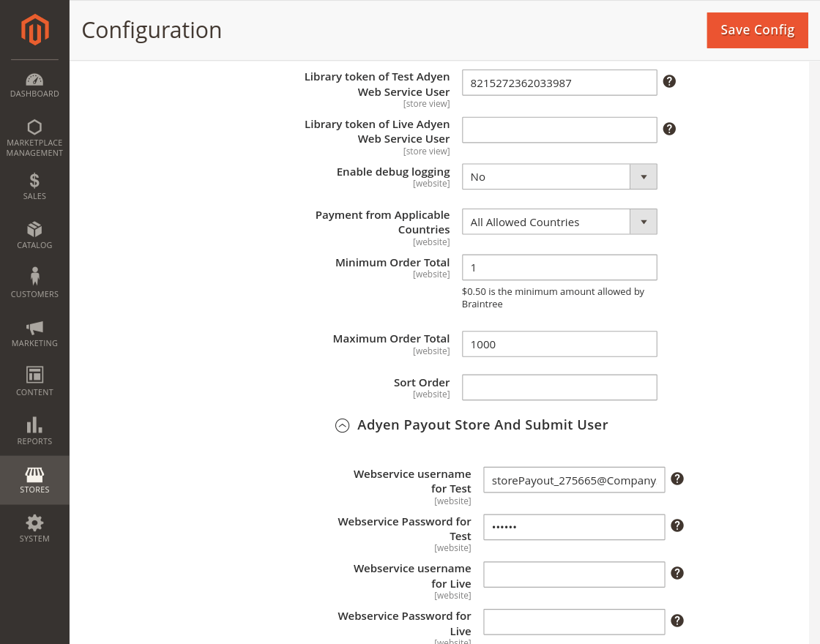Open the Dashboard sidebar item
The image size is (820, 644).
pos(34,86)
